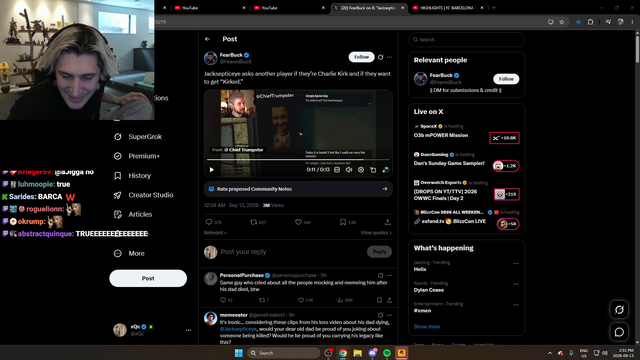The width and height of the screenshot is (640, 360).
Task: Focus the X Search box
Action: click(466, 40)
